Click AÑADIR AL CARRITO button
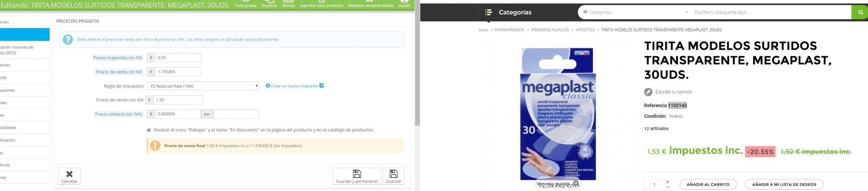 [708, 185]
